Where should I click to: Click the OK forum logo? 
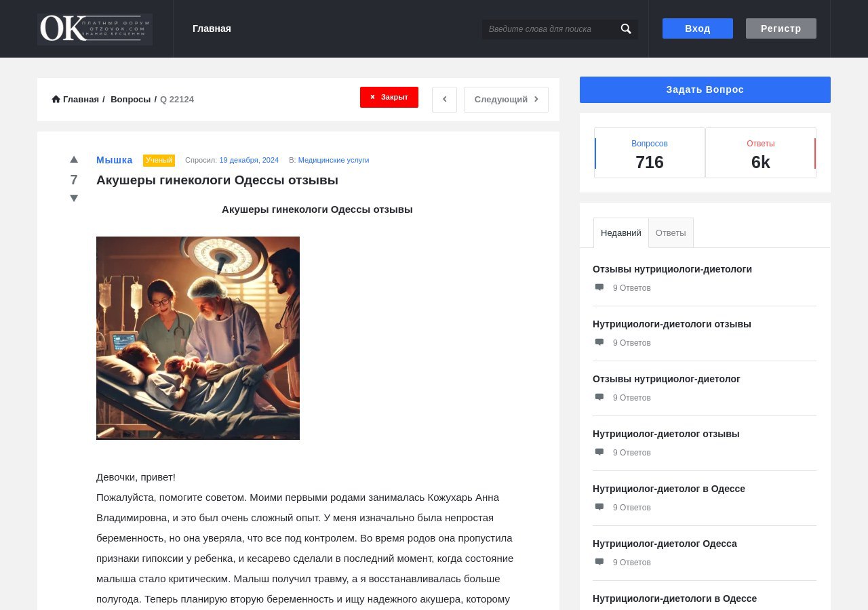[95, 29]
